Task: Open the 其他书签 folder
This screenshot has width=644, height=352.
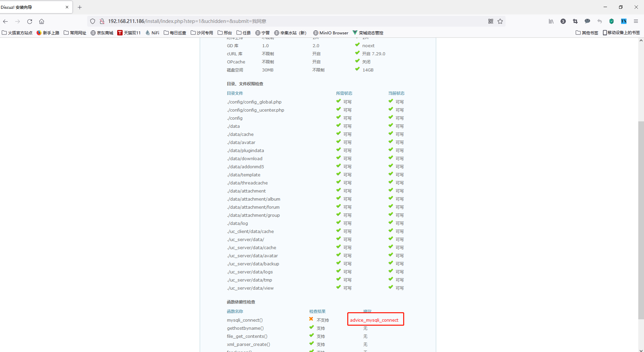Action: click(587, 33)
